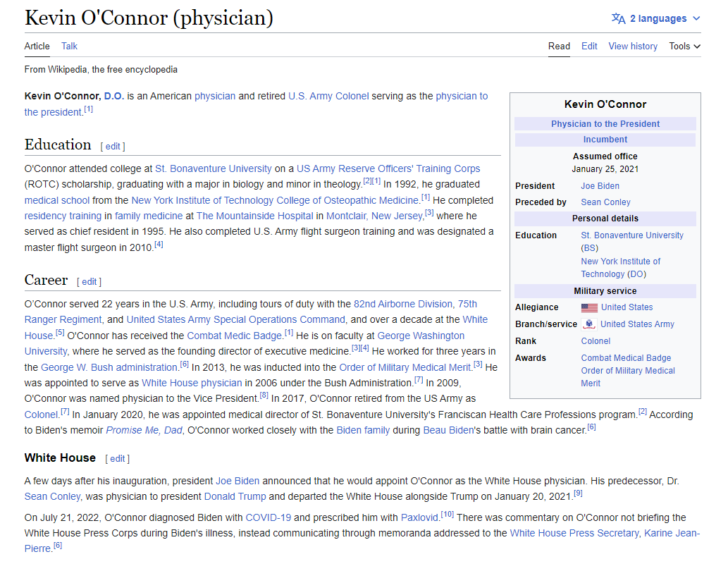Screen dimensions: 728x571
Task: Open the Donald Trump link
Action: point(235,497)
